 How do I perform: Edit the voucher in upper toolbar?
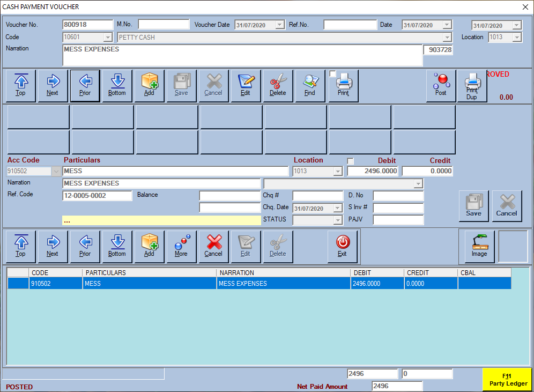tap(246, 86)
